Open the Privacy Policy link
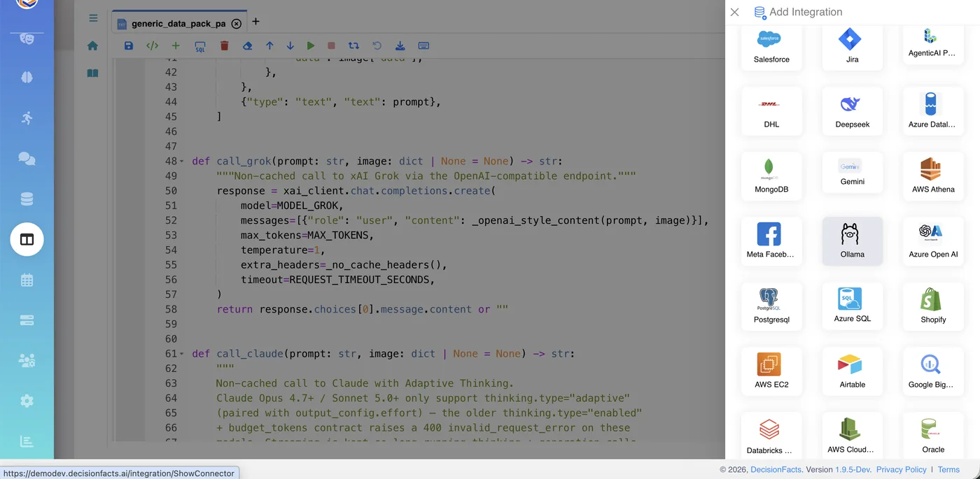This screenshot has height=479, width=980. pyautogui.click(x=901, y=470)
